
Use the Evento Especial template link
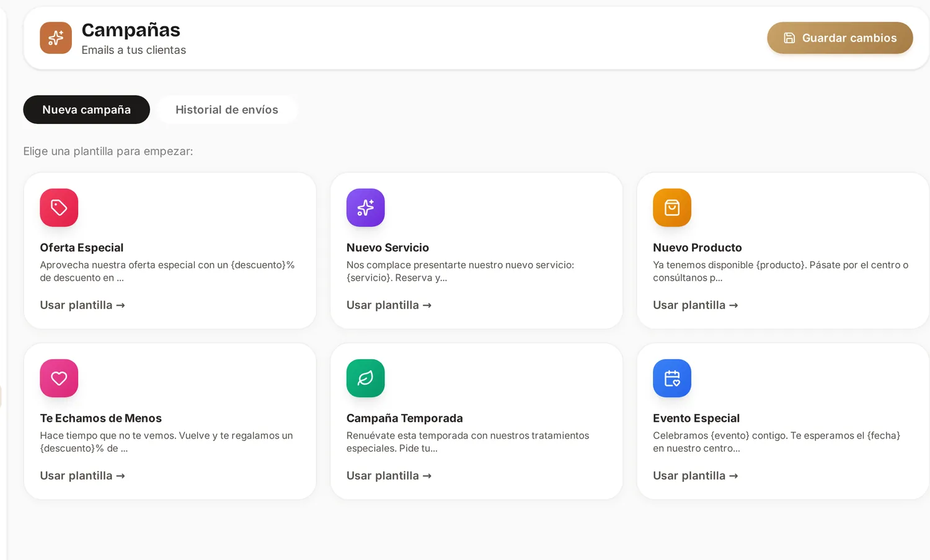695,476
